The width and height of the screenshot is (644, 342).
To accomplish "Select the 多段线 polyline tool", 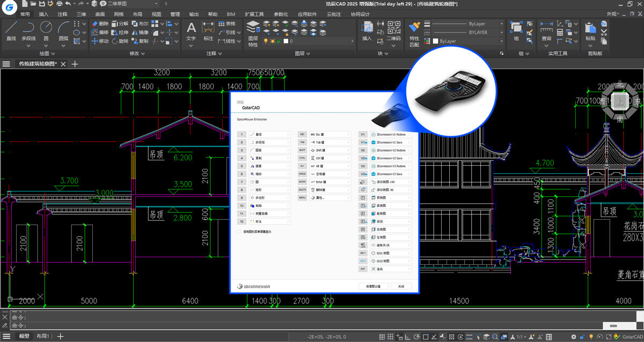I will coord(28,31).
